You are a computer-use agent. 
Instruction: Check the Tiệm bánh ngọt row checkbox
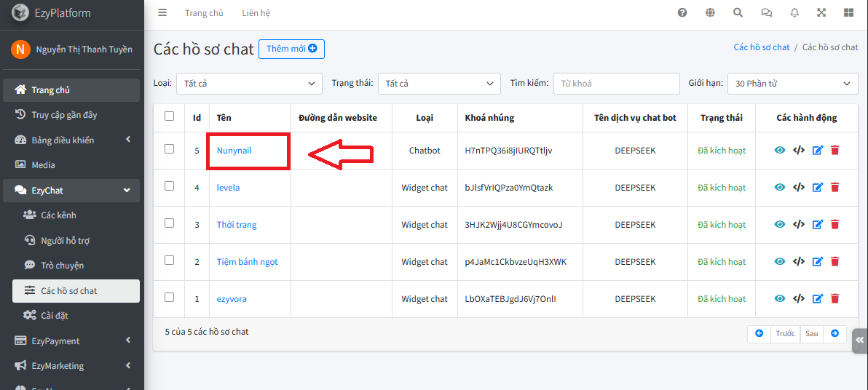(x=170, y=260)
